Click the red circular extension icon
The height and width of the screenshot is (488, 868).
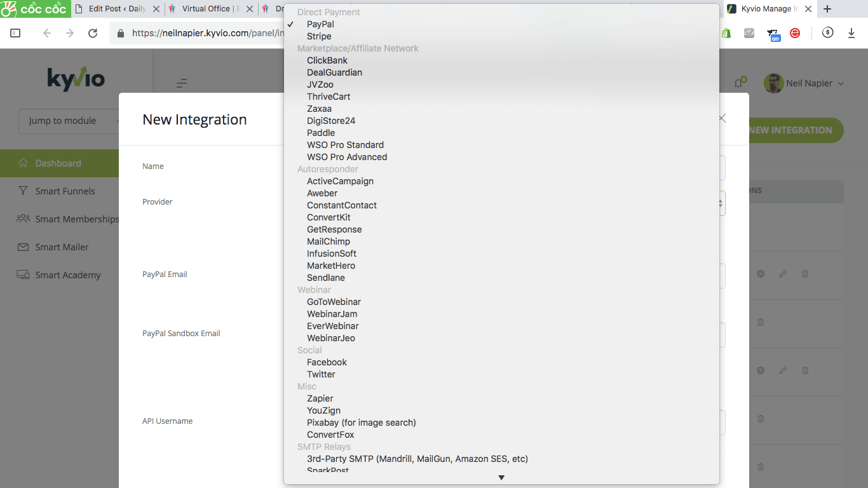pos(795,33)
